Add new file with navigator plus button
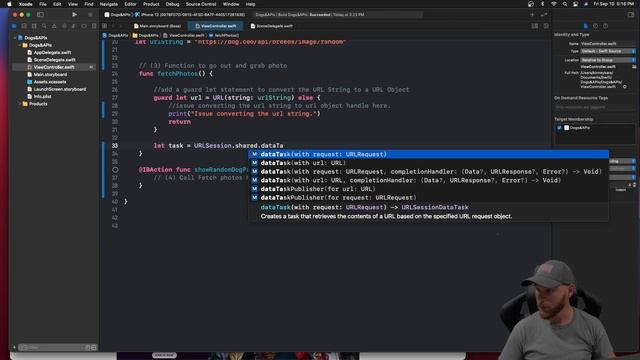640x360 pixels. click(14, 347)
